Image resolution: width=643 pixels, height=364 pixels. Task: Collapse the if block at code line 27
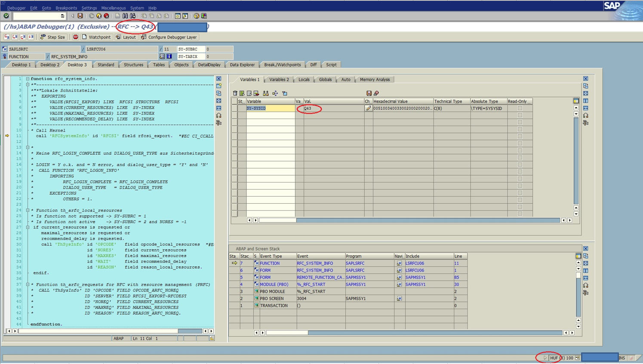click(x=28, y=227)
